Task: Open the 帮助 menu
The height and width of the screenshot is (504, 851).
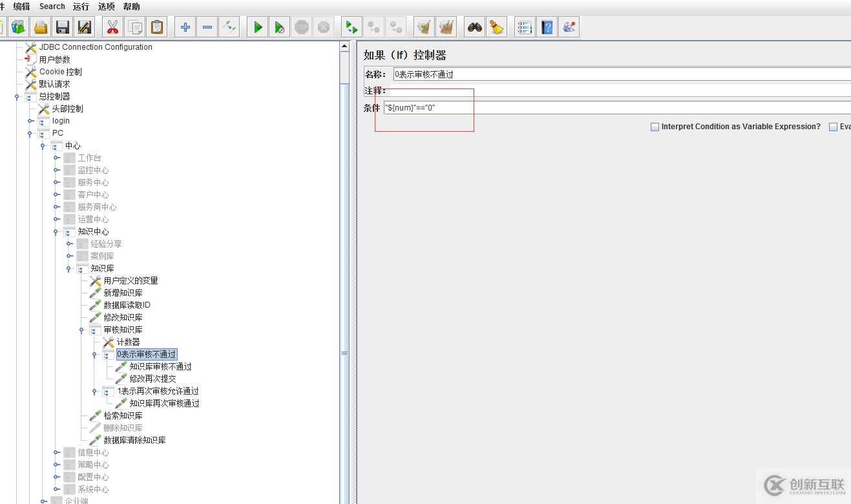Action: (131, 6)
